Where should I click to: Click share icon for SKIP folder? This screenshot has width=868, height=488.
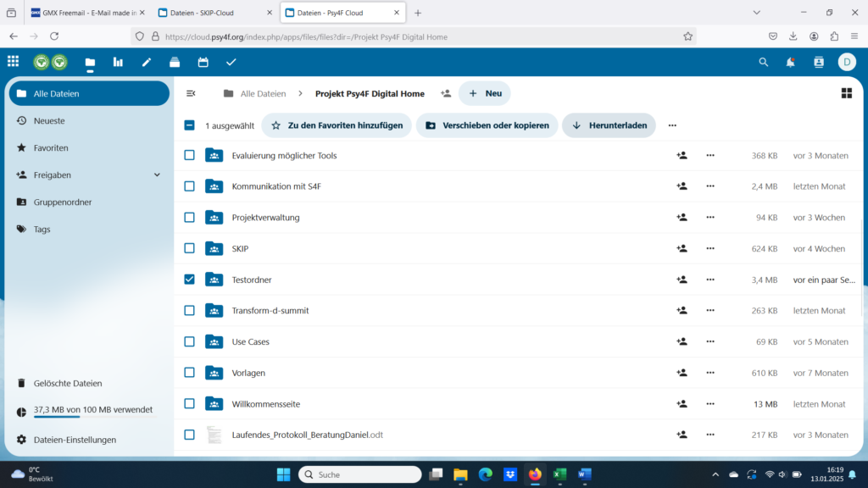682,248
